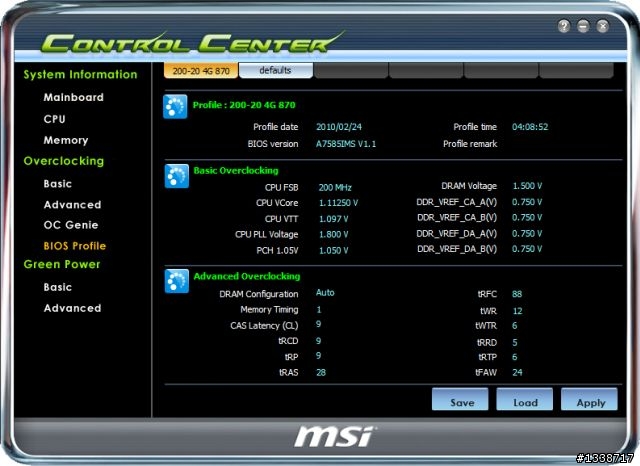This screenshot has width=640, height=466.
Task: Open Basic under Overclocking
Action: 58,184
